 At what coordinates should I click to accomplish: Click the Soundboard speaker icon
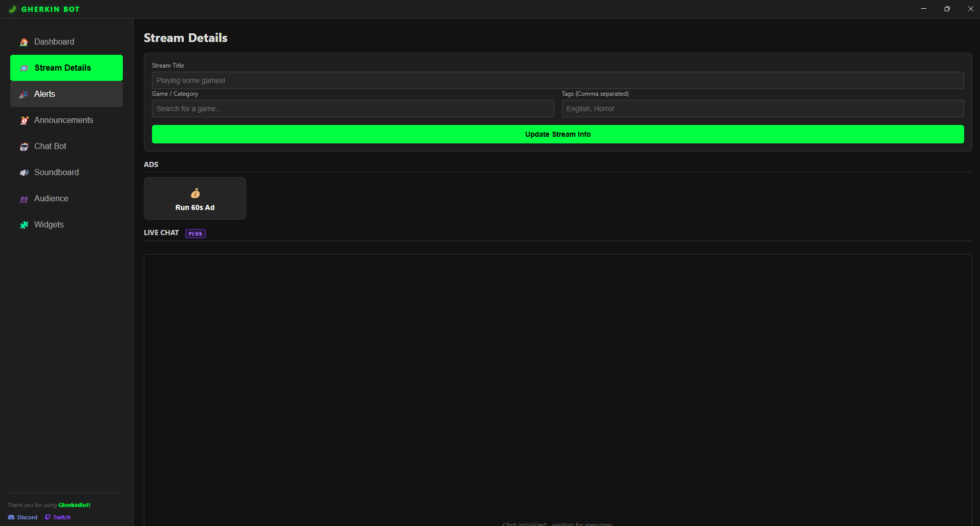click(x=24, y=173)
